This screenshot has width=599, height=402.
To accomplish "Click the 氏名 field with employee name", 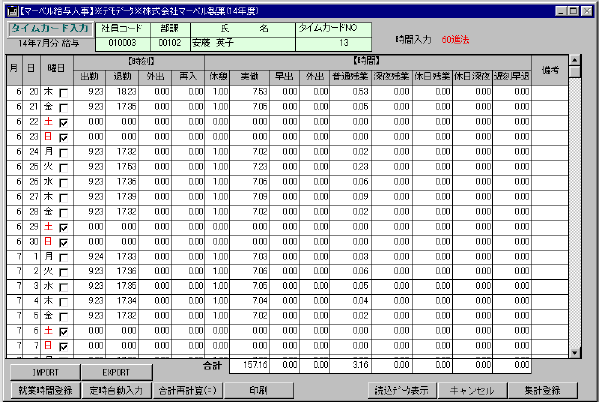I will click(243, 43).
